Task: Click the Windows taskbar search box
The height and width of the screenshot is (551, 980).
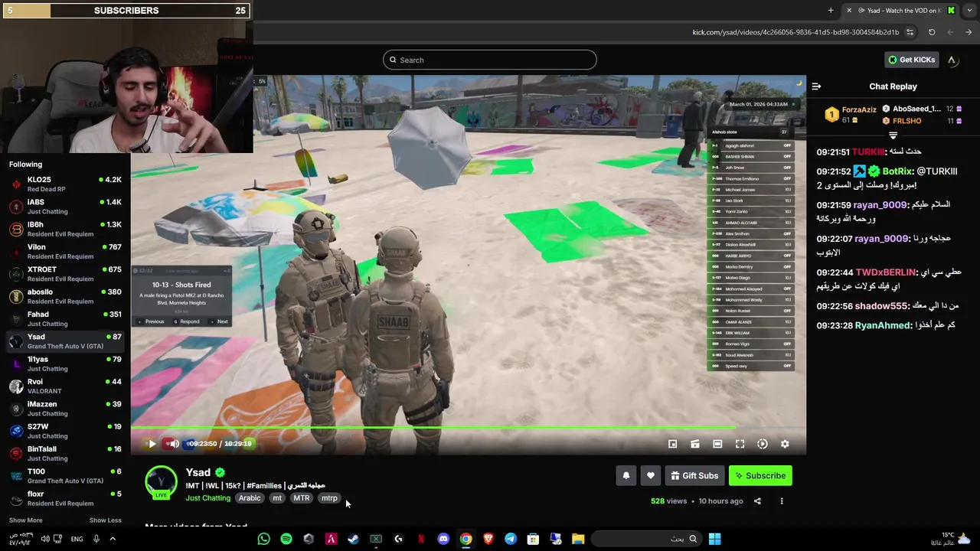Action: [x=647, y=539]
